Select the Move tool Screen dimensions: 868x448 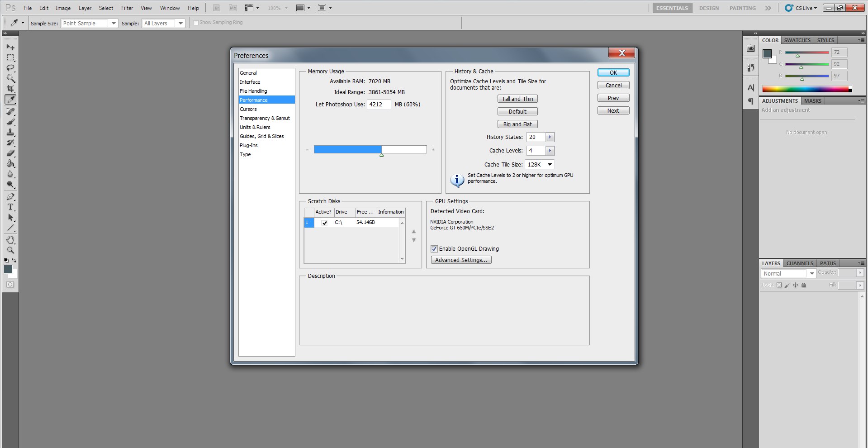coord(10,47)
